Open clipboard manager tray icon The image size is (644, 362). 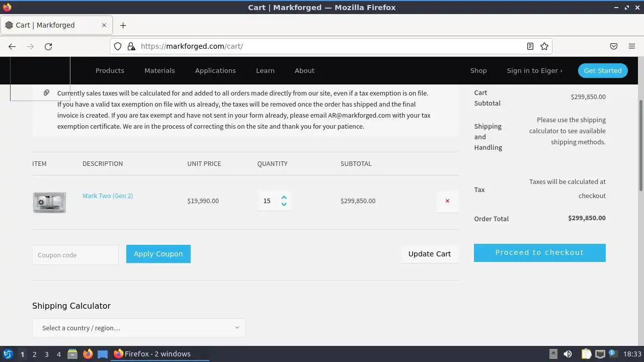point(586,354)
